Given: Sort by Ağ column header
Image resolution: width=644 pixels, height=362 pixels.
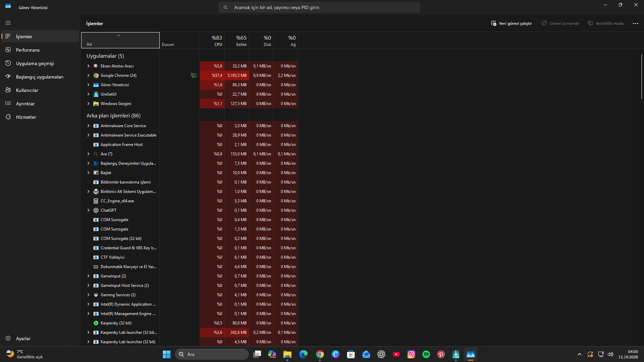Looking at the screenshot, I should click(x=286, y=40).
